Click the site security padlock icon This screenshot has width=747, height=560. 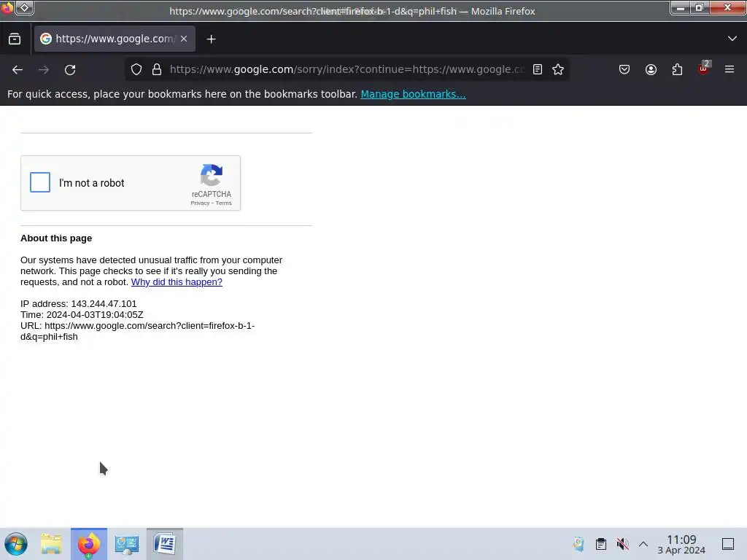coord(157,69)
